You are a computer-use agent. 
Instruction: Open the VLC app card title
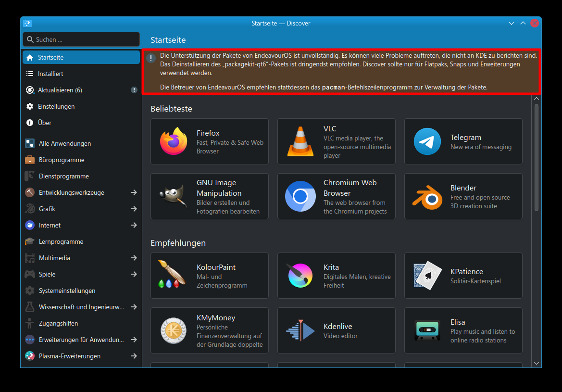[x=330, y=129]
